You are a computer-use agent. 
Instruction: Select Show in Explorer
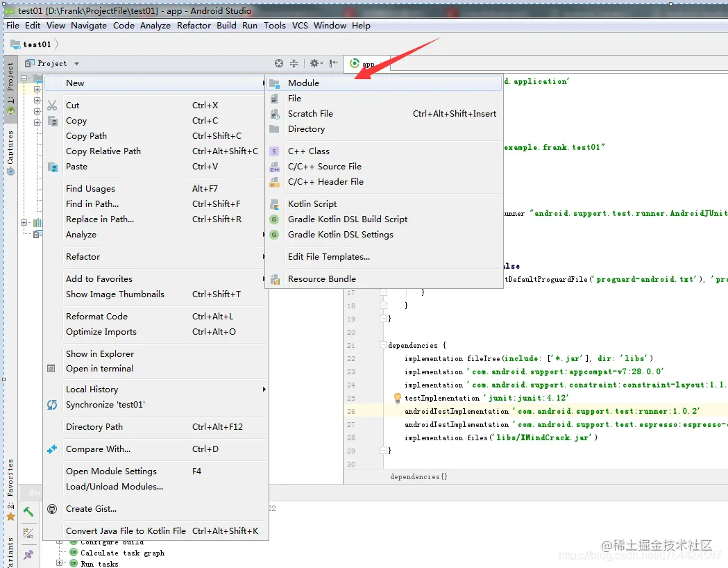coord(156,354)
